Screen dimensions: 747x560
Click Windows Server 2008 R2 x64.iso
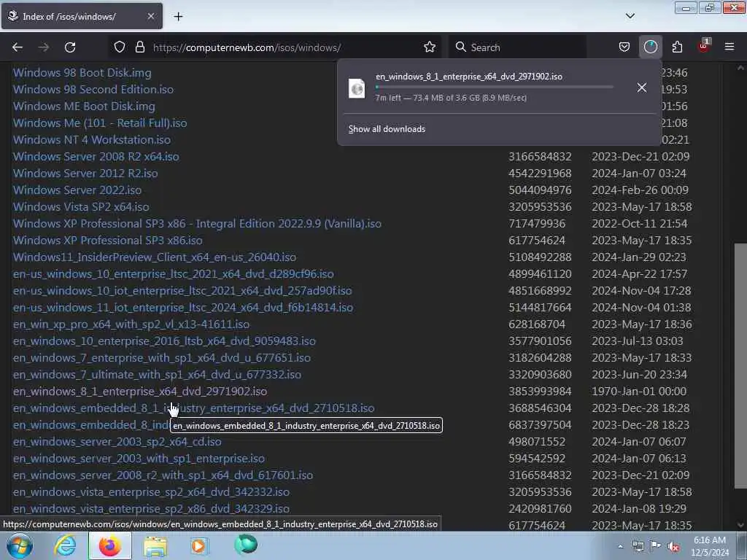click(96, 157)
